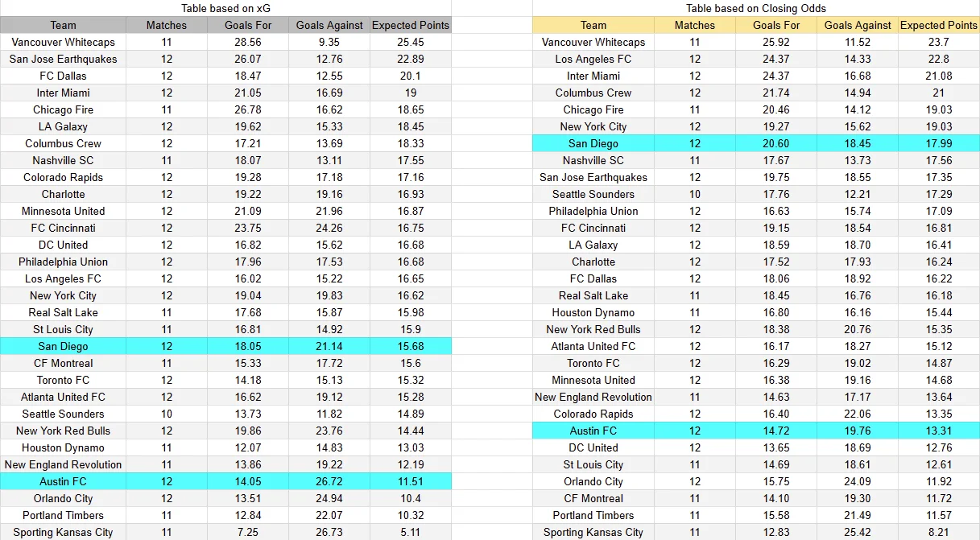Click the Team header in Closing Odds table
Viewport: 980px width, 540px height.
click(593, 25)
